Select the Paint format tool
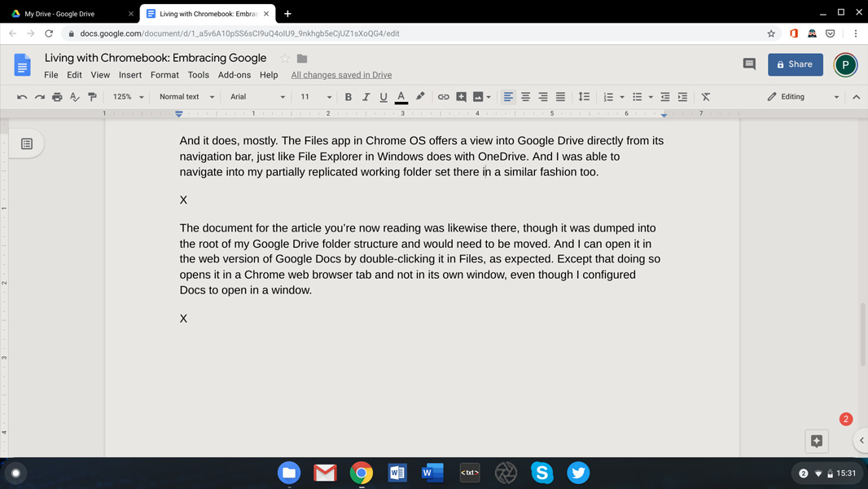 pyautogui.click(x=92, y=97)
